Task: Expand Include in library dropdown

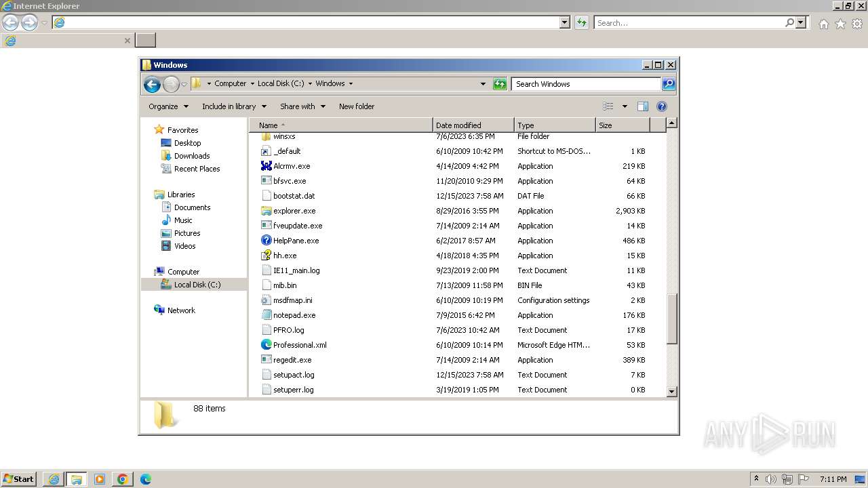Action: point(234,106)
